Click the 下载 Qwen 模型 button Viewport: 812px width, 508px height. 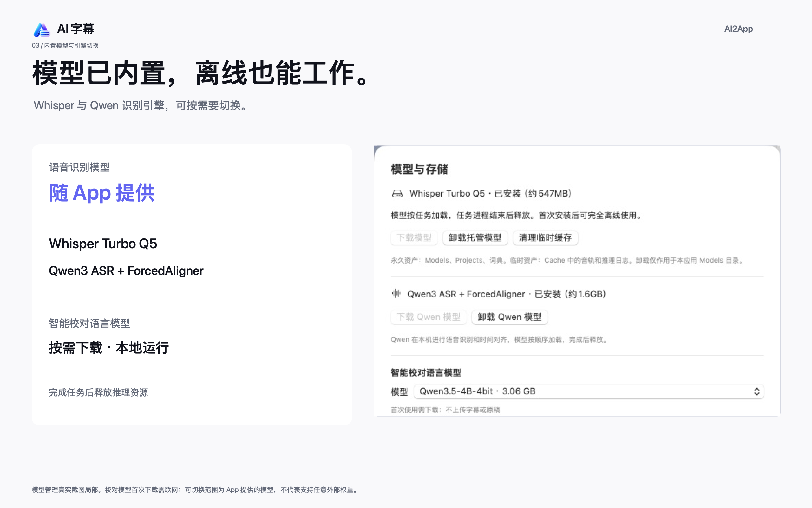pos(429,317)
